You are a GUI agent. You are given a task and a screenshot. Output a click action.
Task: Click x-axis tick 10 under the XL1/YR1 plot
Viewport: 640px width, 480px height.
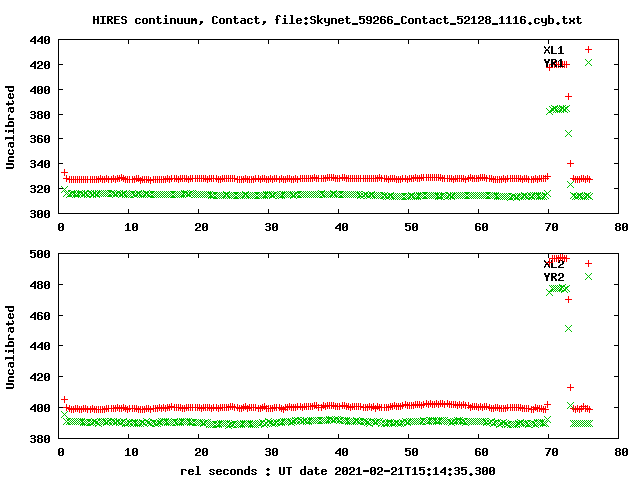pyautogui.click(x=131, y=227)
